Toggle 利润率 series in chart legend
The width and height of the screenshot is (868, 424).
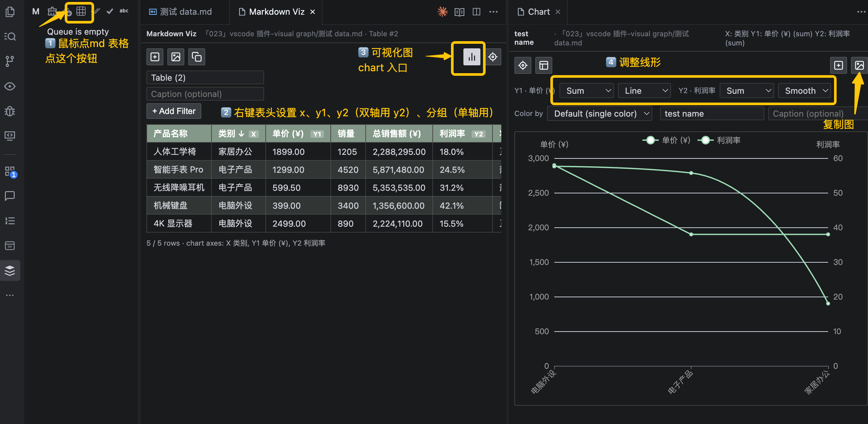pyautogui.click(x=719, y=140)
